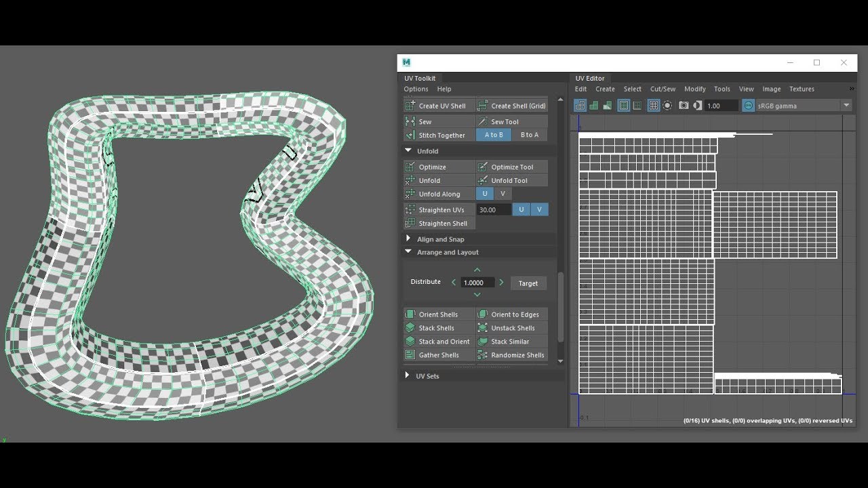Image resolution: width=868 pixels, height=488 pixels.
Task: Activate the Optimize Tool
Action: (512, 167)
